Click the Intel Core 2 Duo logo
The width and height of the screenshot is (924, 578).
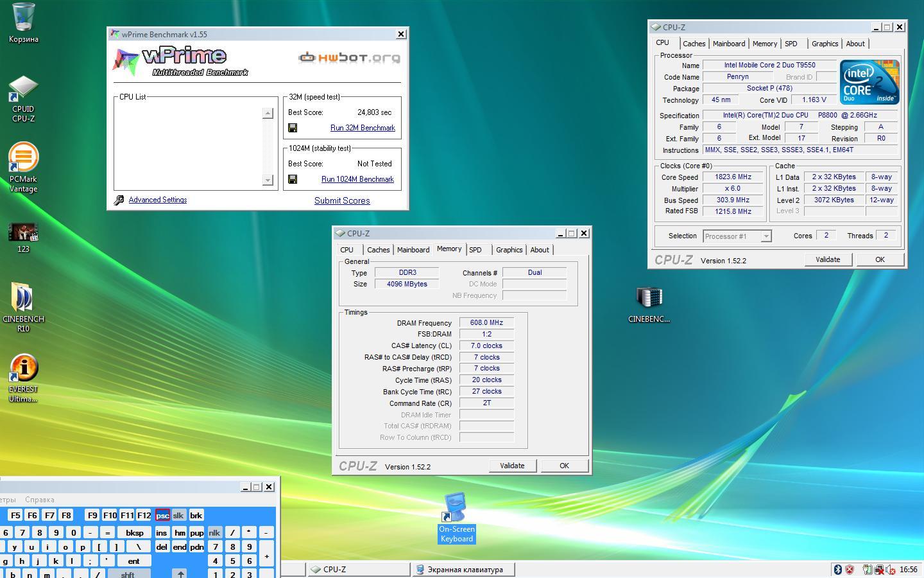pos(869,82)
